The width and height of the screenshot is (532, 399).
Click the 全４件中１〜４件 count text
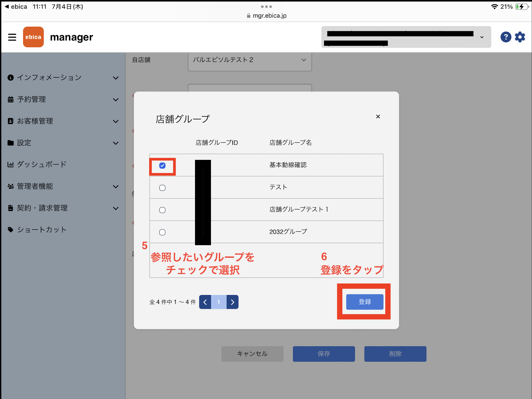click(x=173, y=302)
